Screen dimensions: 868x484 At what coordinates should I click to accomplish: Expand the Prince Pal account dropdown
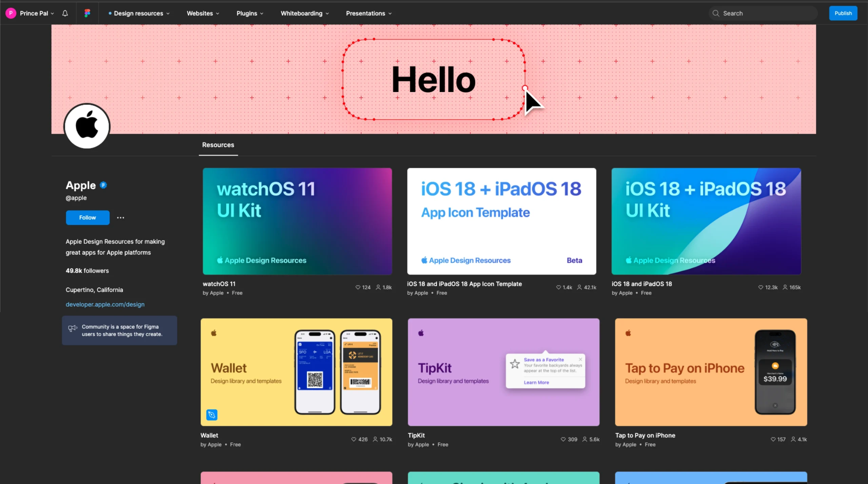52,14
